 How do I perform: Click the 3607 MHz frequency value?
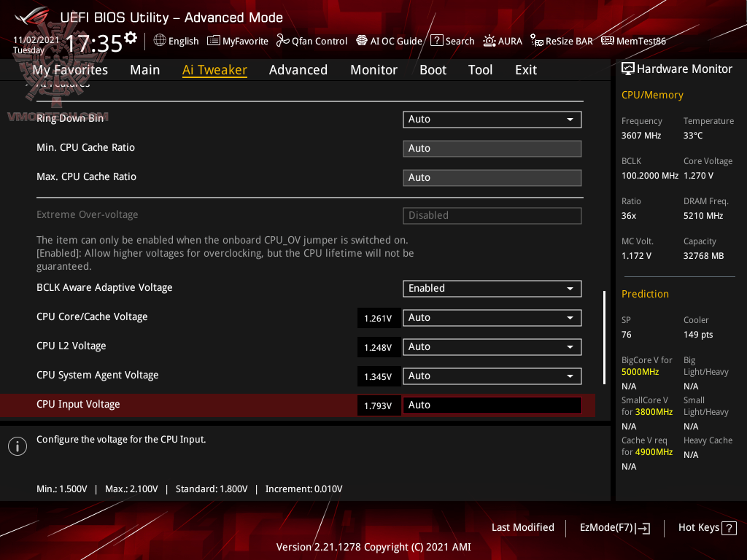[641, 136]
